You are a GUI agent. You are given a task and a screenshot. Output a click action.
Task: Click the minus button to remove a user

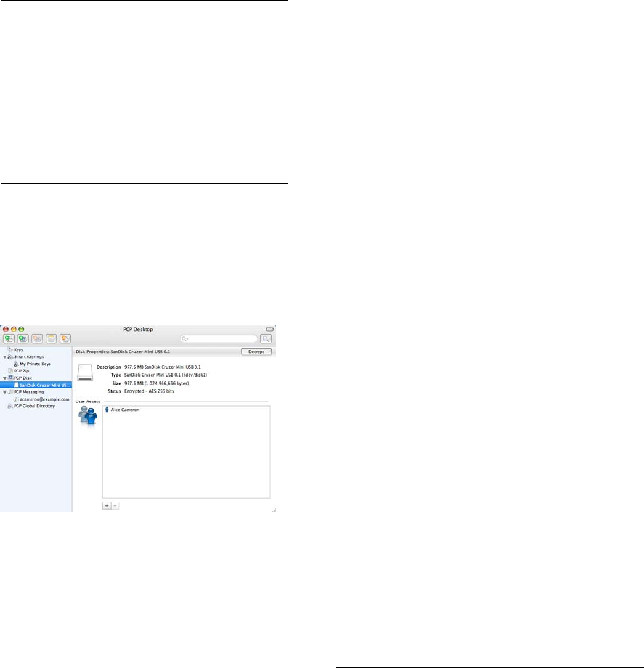(115, 506)
